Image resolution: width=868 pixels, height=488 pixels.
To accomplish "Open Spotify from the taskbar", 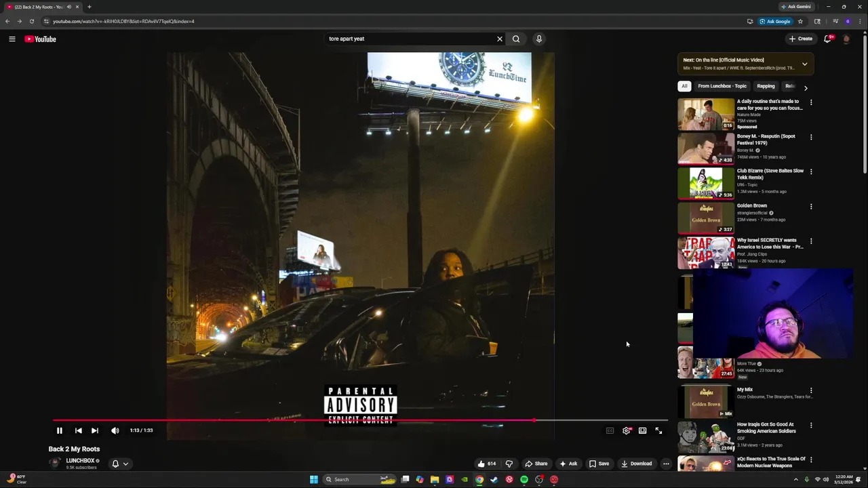I will [524, 479].
